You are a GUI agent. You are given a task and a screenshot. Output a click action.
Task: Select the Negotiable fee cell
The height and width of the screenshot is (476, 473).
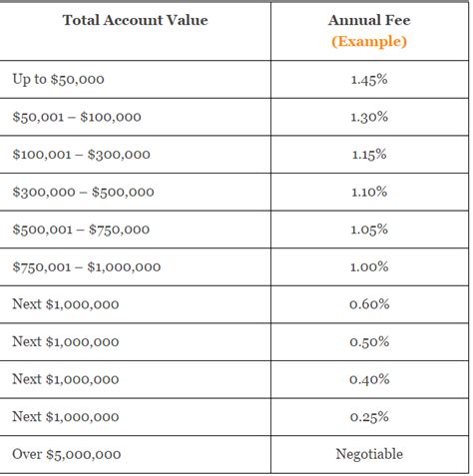click(x=369, y=454)
